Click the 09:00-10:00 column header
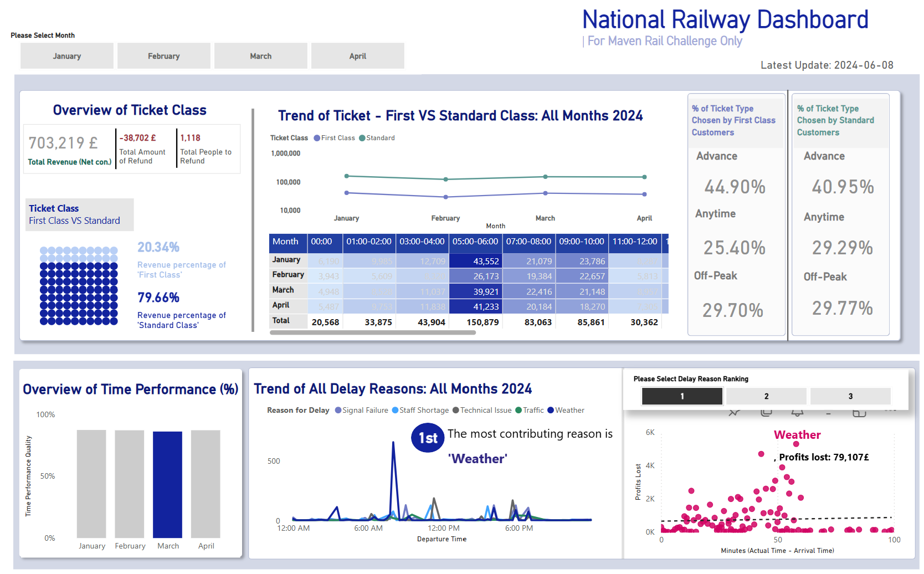Image resolution: width=924 pixels, height=574 pixels. [582, 242]
